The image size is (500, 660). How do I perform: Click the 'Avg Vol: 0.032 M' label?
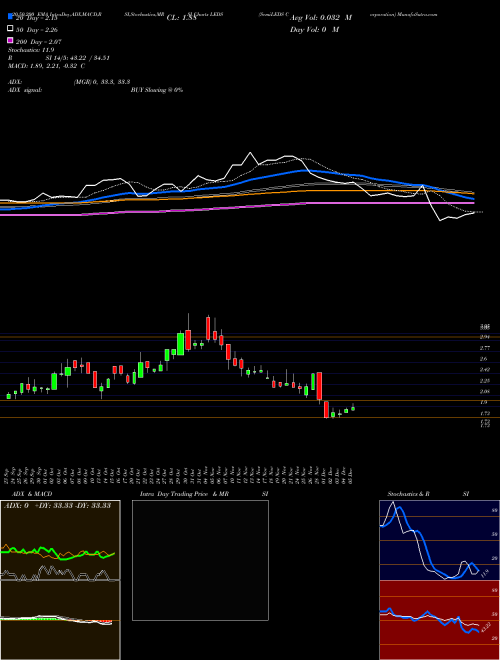321,18
